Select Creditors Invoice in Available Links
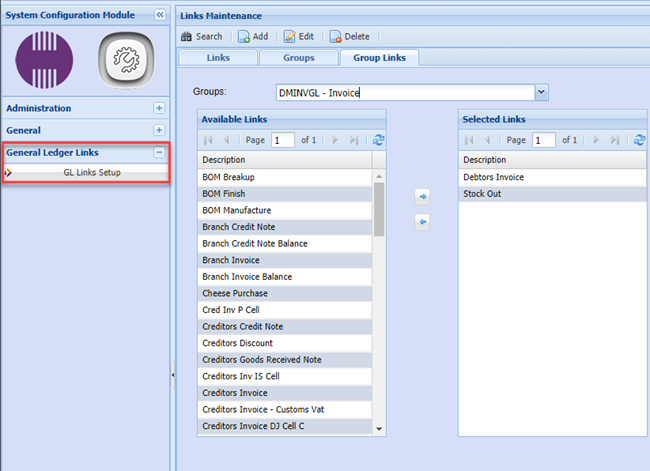 (x=236, y=393)
